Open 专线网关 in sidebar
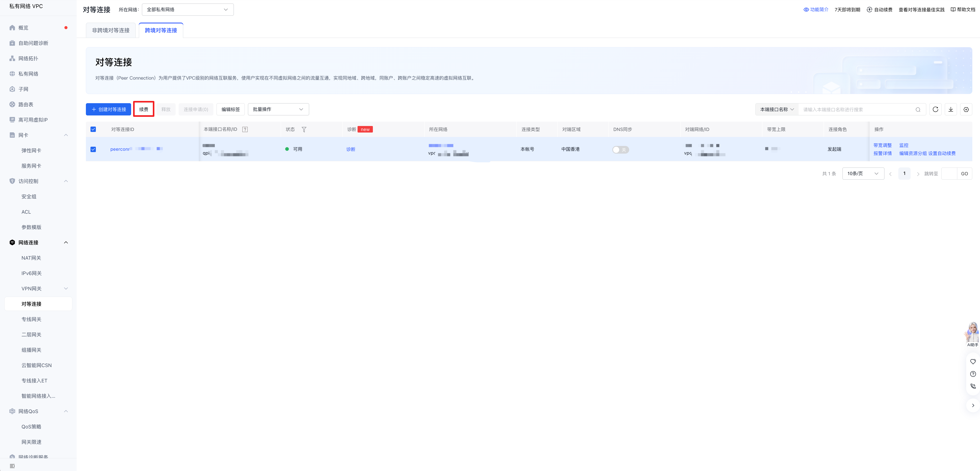The width and height of the screenshot is (980, 471). click(31, 319)
